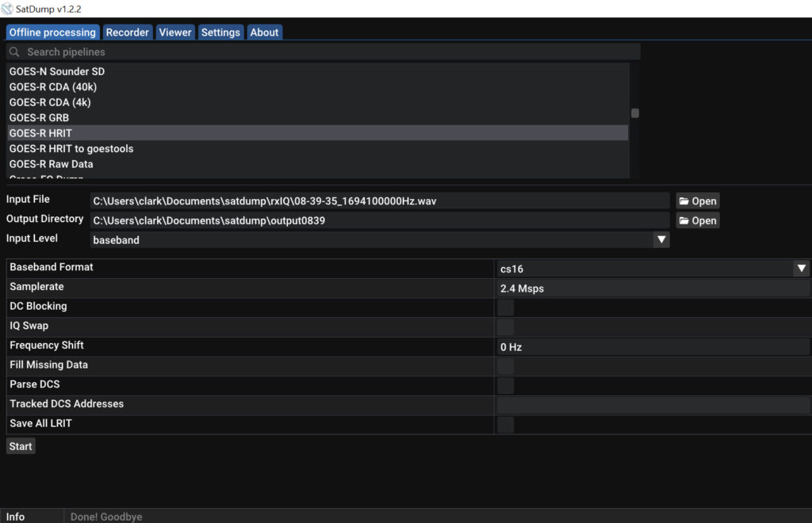Enable the Fill Missing Data checkbox

point(505,366)
